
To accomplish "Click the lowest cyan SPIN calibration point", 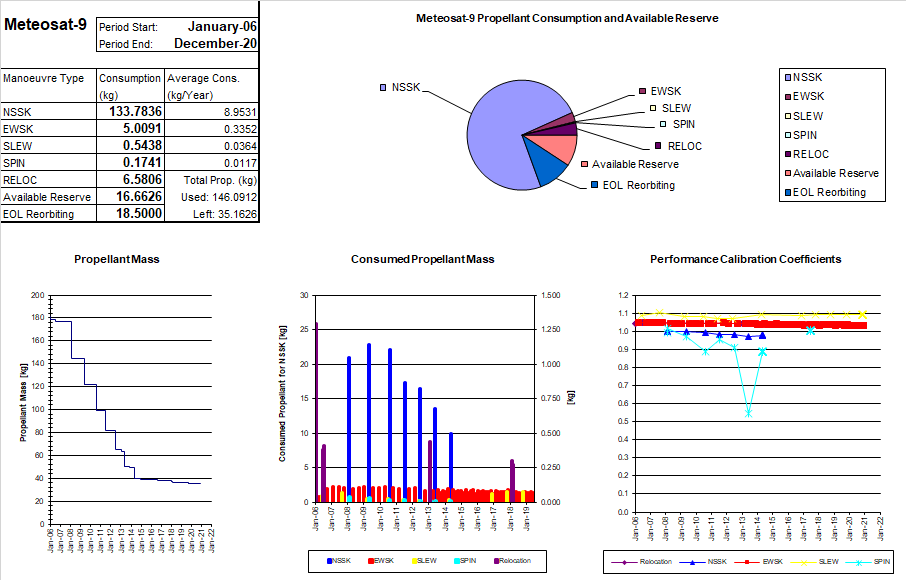I will tap(748, 413).
